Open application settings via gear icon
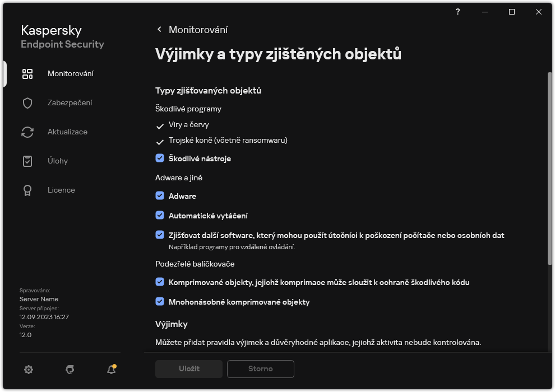 click(x=28, y=370)
